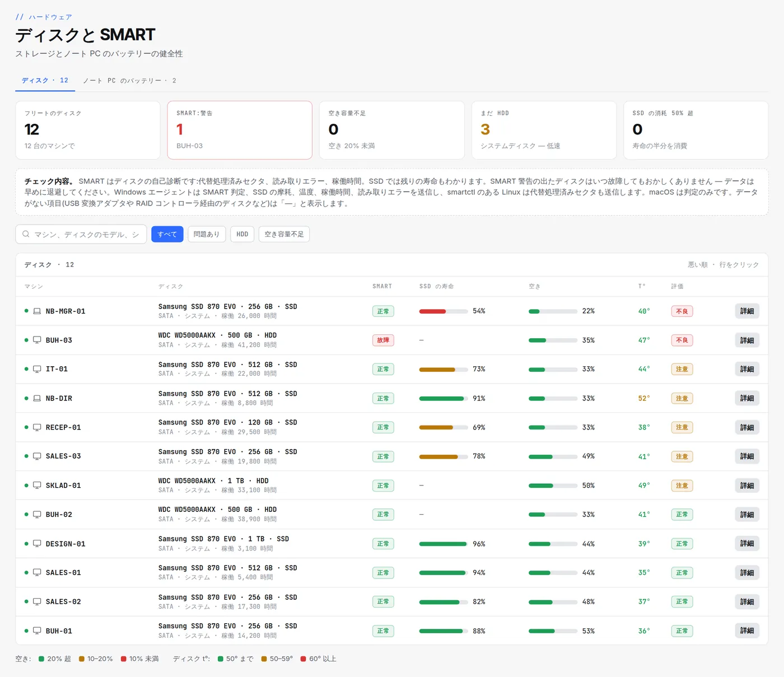Click the 不良 rating badge for NB-MGR-01
Screen dimensions: 784x677
pos(682,311)
